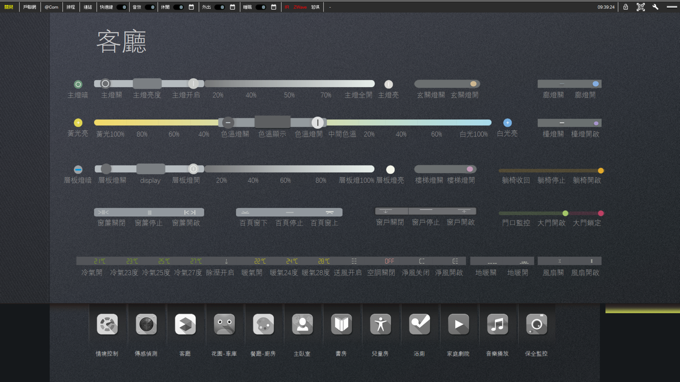The image size is (680, 382).
Task: Click the 百頁窗下 blinds down button
Action: [245, 212]
